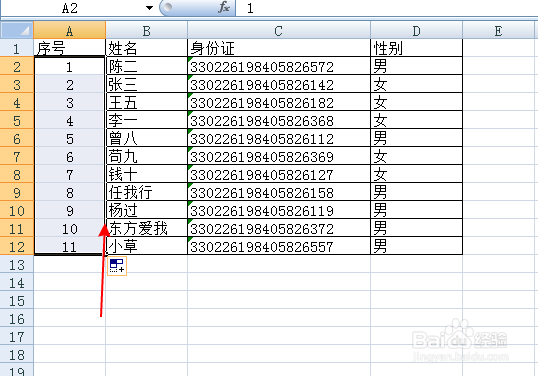Select cell containing 东方爱我

coord(147,228)
